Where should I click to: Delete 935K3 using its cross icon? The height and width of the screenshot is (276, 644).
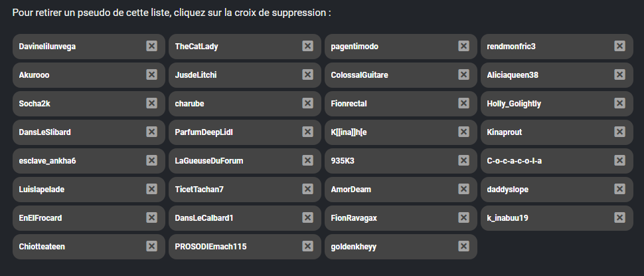[x=463, y=160]
